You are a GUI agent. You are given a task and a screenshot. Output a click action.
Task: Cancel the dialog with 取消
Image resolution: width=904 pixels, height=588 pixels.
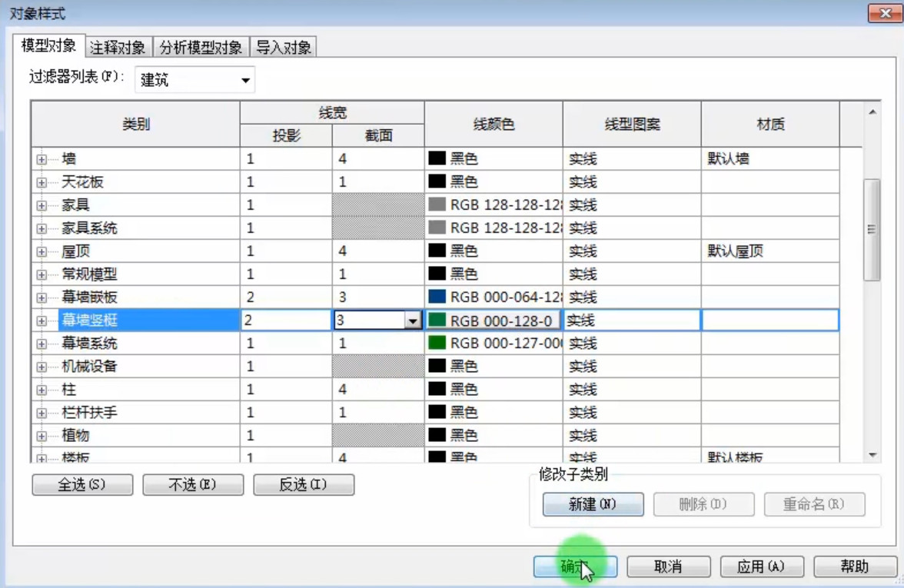click(x=669, y=566)
